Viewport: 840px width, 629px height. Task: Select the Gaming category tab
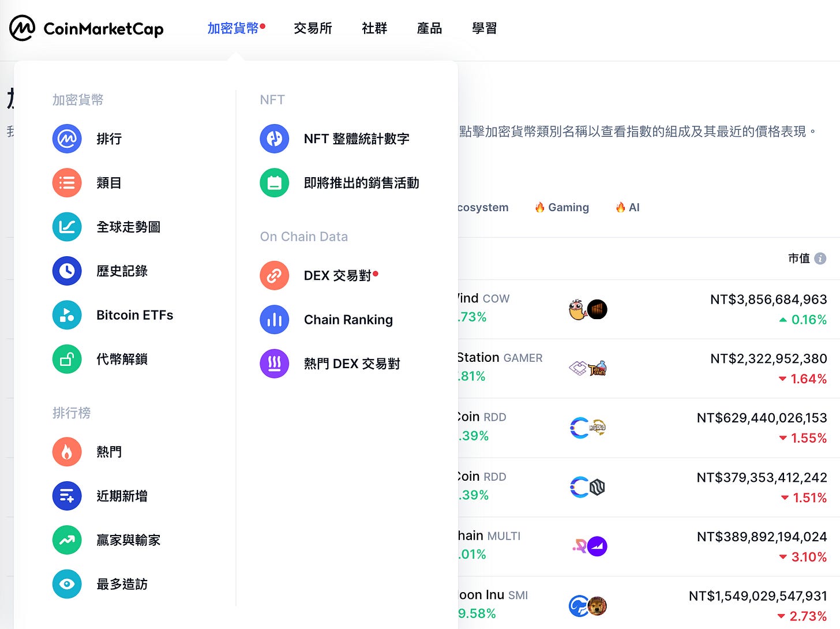(562, 207)
